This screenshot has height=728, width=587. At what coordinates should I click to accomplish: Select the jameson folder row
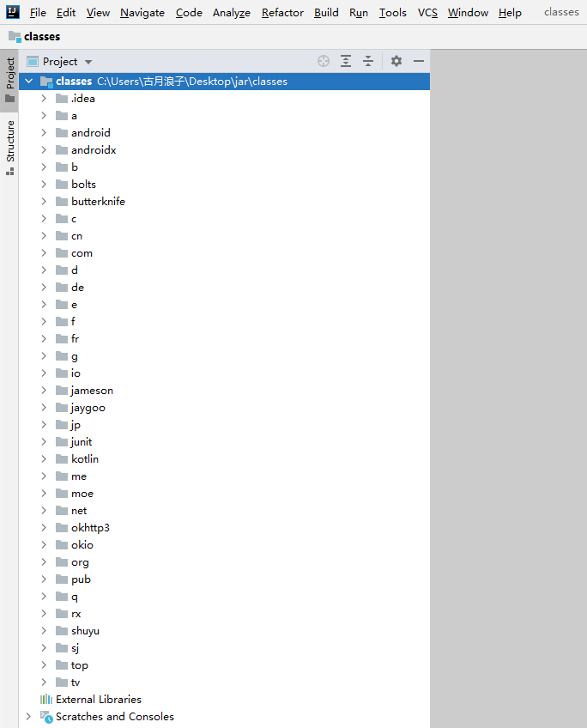(x=224, y=391)
